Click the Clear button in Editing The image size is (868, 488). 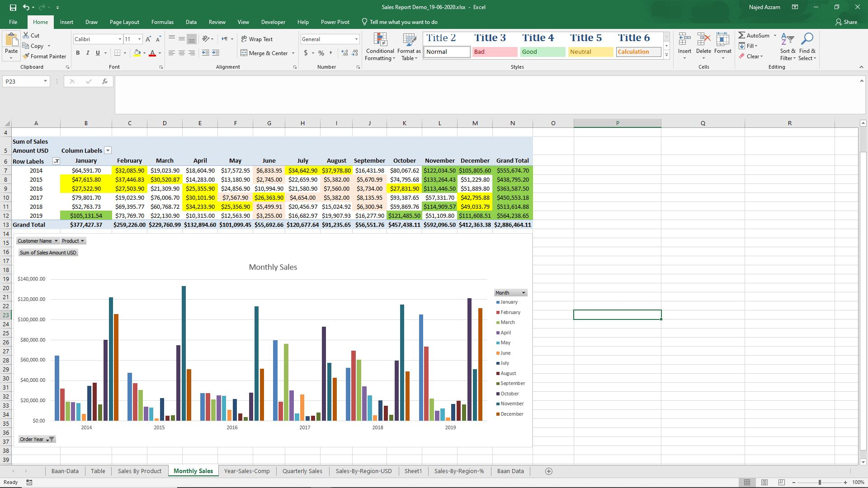(x=751, y=56)
